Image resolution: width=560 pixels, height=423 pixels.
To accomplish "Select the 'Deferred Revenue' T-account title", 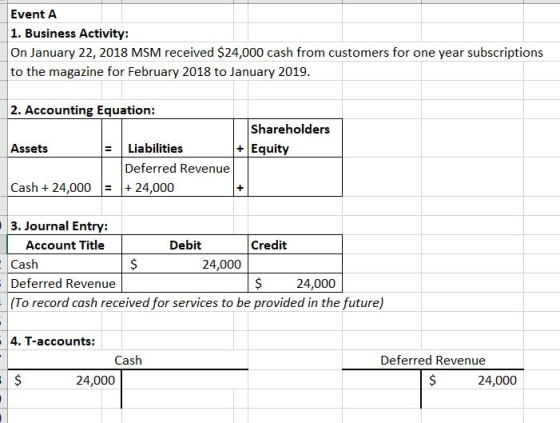I will (433, 360).
